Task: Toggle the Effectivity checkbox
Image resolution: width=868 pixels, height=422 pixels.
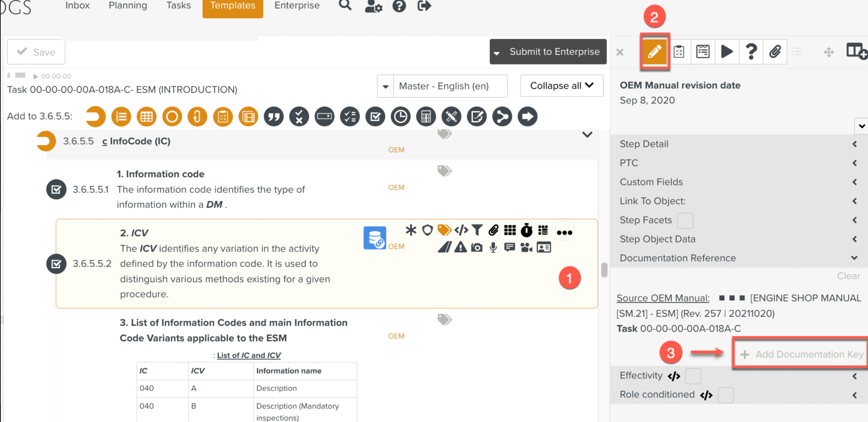Action: (693, 376)
